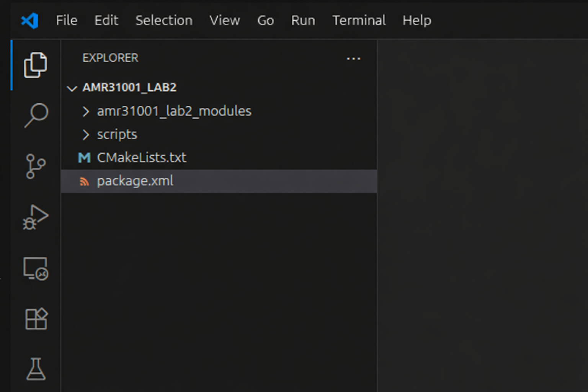Open the File menu
588x392 pixels.
pyautogui.click(x=67, y=20)
